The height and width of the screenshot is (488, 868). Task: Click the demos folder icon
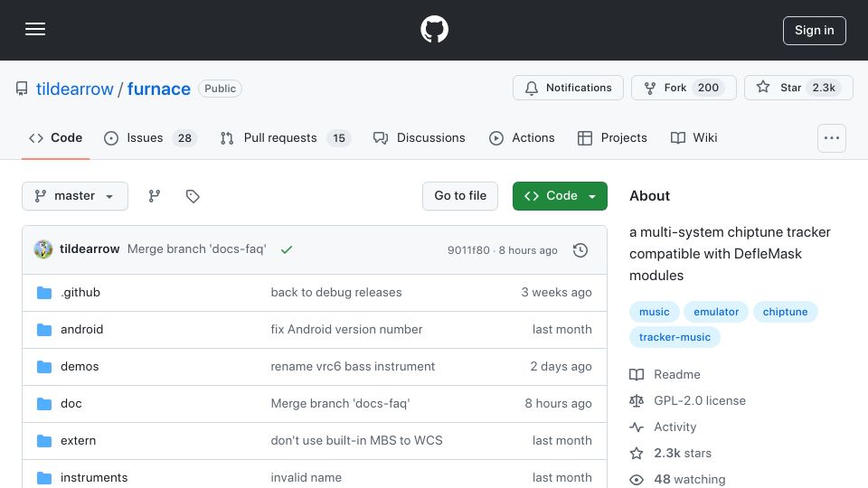(x=44, y=367)
